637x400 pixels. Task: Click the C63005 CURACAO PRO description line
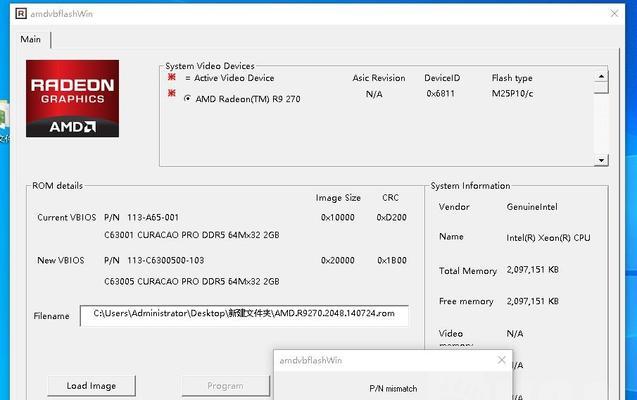point(192,281)
